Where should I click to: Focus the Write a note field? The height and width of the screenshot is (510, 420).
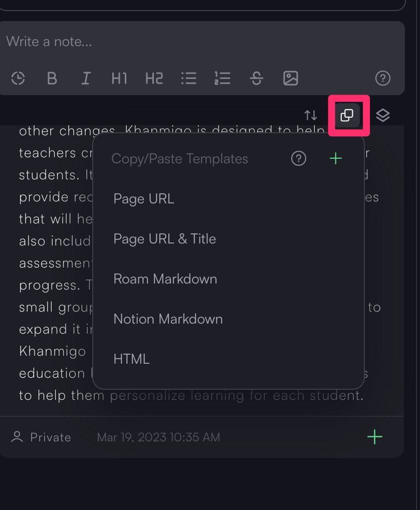[202, 42]
